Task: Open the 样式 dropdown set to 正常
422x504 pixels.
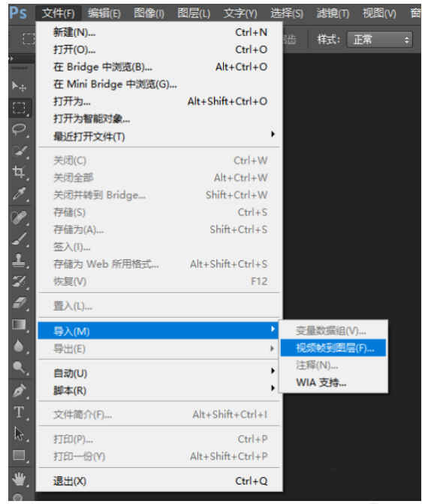Action: [379, 40]
